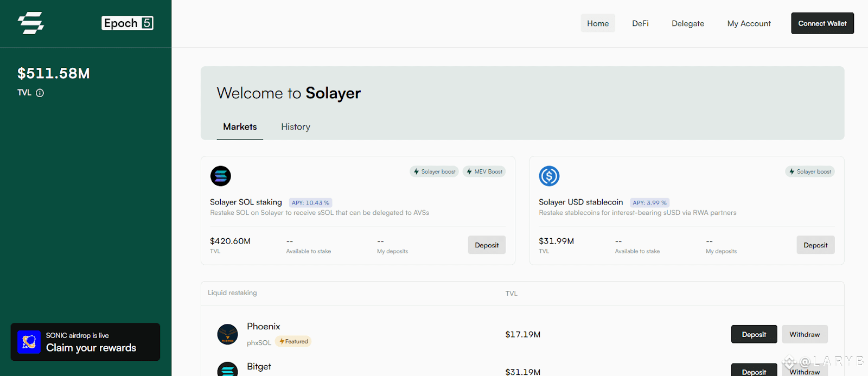Click the Solayer boost tag on SOL staking
This screenshot has height=376, width=868.
click(x=434, y=171)
